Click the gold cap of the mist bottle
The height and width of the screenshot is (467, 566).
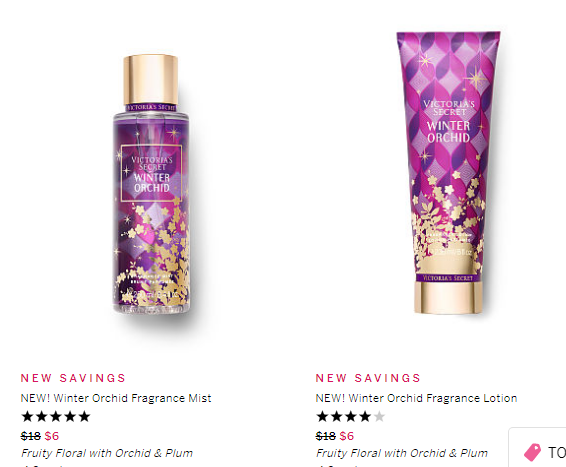tap(151, 79)
